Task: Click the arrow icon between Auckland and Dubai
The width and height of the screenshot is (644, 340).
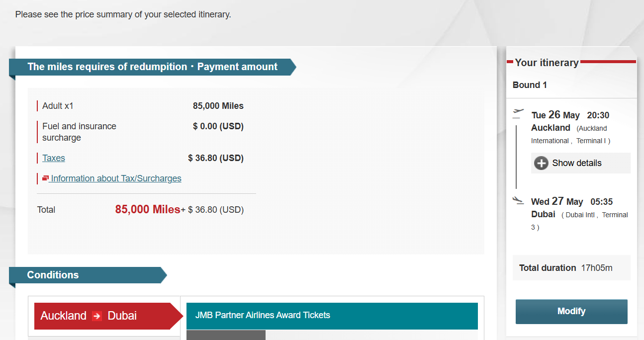Action: (x=97, y=316)
